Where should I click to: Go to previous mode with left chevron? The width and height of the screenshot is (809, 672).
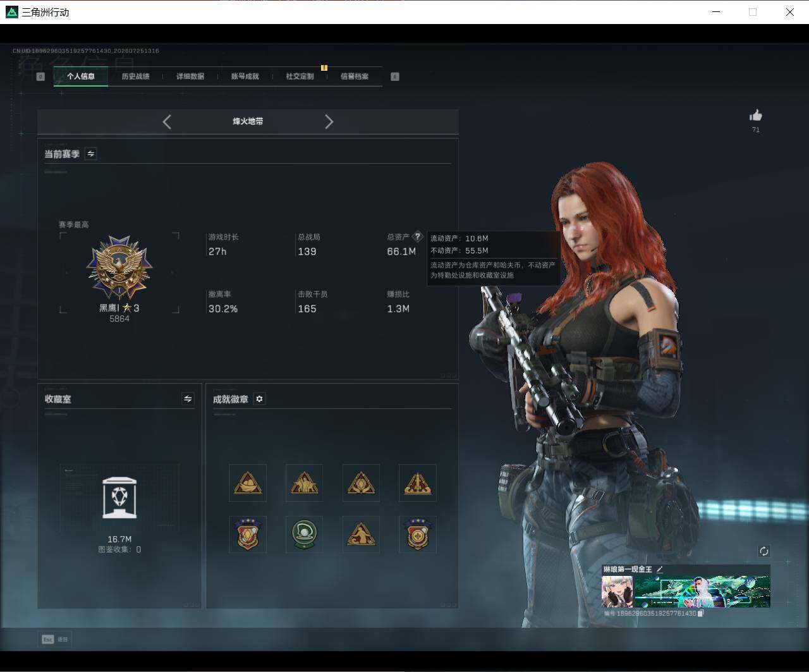coord(167,122)
